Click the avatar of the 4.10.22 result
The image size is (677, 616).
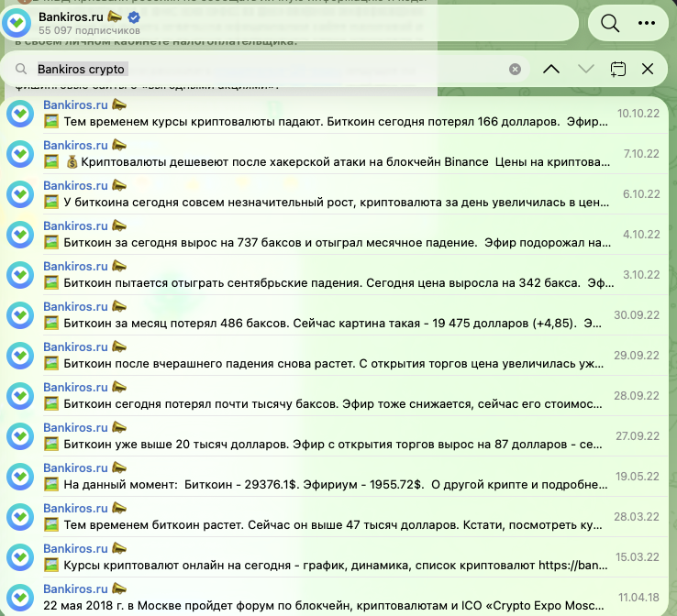(x=20, y=235)
